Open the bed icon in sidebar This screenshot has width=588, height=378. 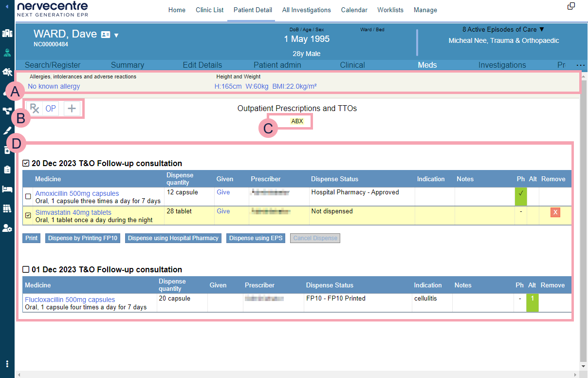click(x=7, y=189)
